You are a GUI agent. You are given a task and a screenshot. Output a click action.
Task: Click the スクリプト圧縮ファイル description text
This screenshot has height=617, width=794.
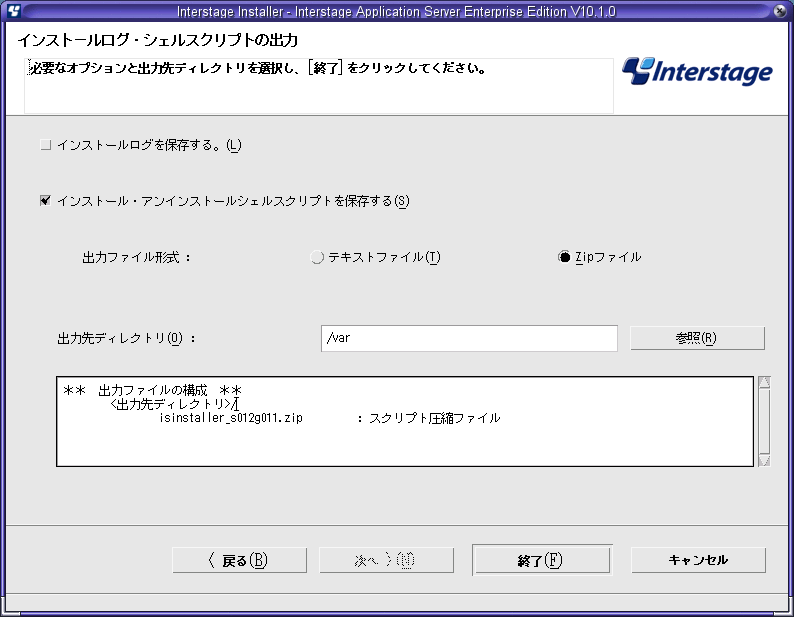click(434, 418)
